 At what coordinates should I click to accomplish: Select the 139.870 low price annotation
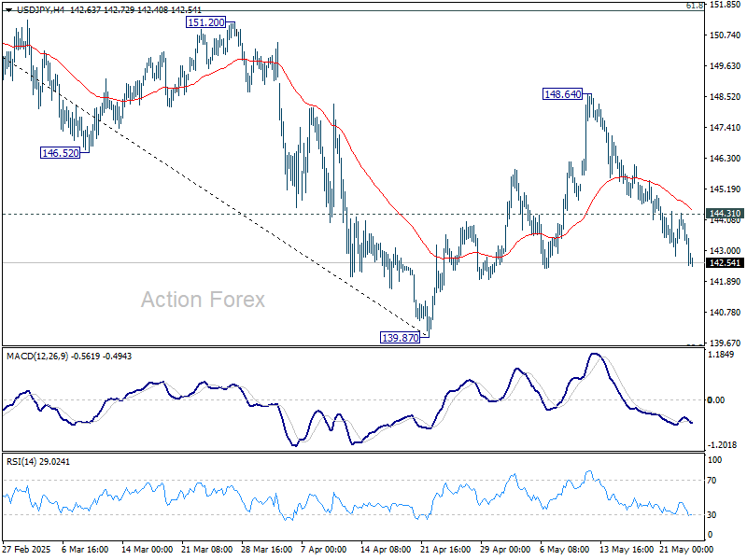pyautogui.click(x=400, y=338)
